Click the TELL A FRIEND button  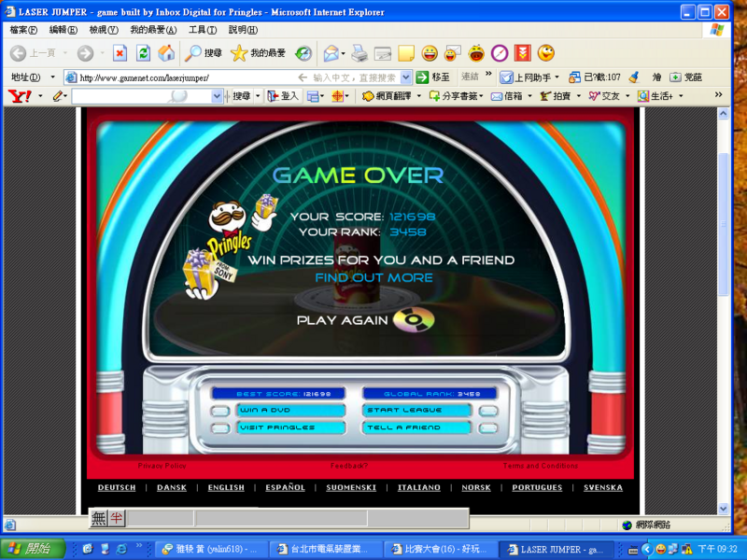416,427
